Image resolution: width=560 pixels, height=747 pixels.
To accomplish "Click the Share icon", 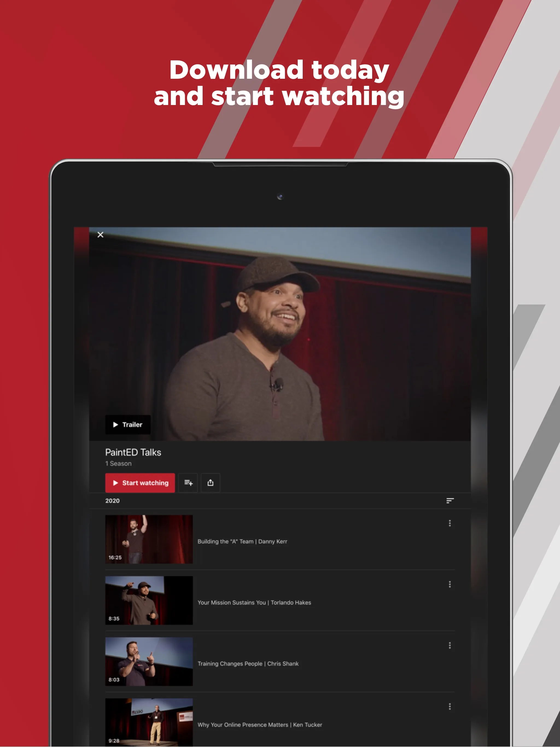I will click(210, 483).
